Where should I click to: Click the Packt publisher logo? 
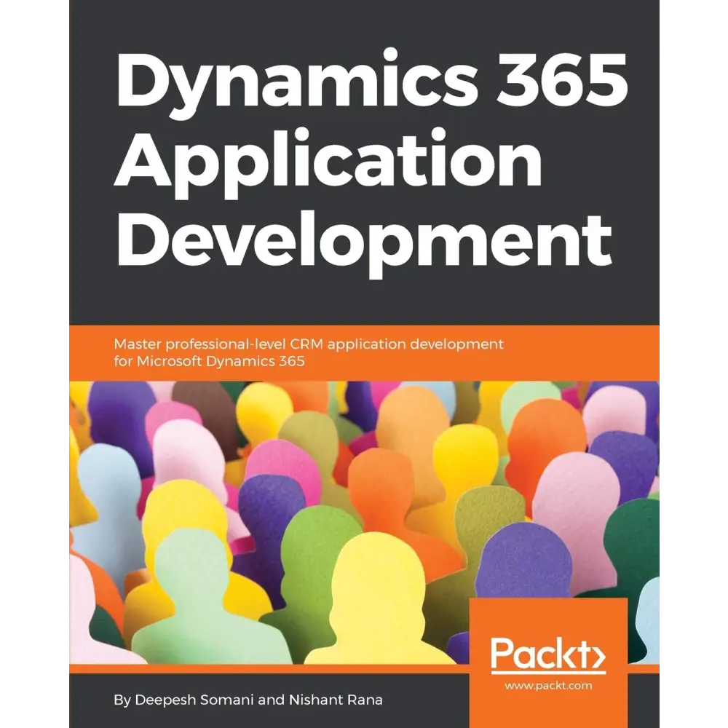click(x=547, y=653)
